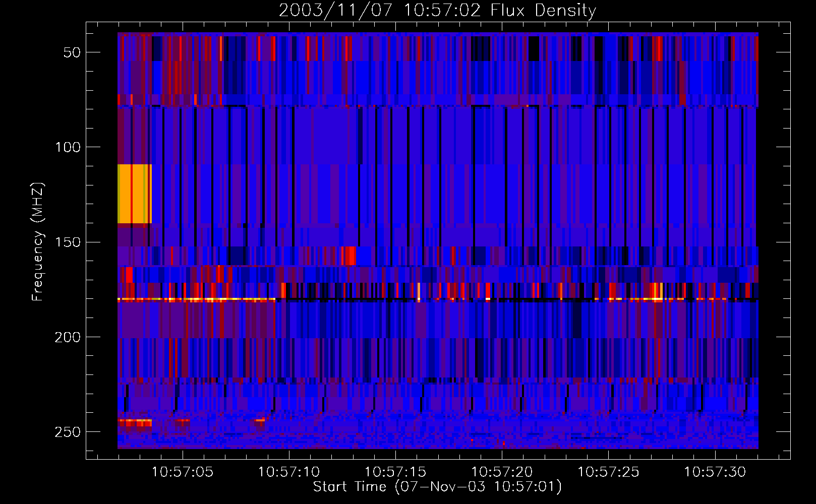Viewport: 816px width, 504px height.
Task: Click the 10:57:10 time tick label
Action: tap(289, 472)
